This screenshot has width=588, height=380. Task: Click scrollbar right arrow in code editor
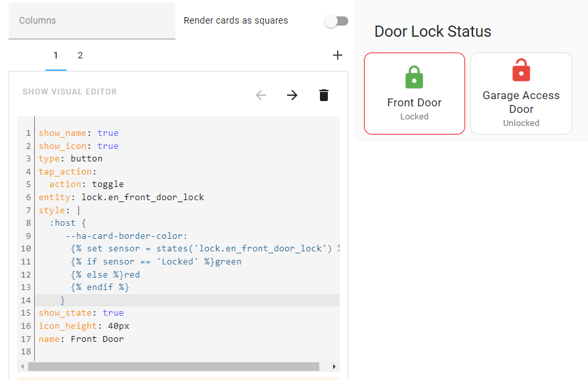click(x=334, y=366)
